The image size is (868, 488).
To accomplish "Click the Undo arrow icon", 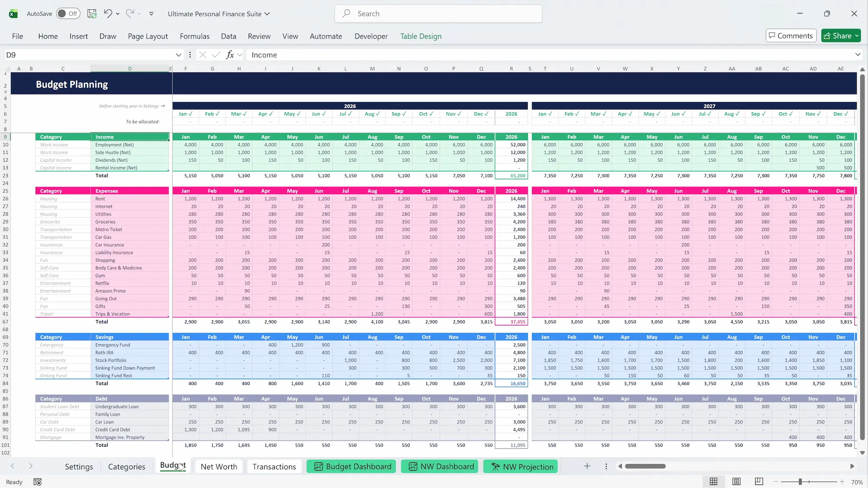I will [x=108, y=13].
